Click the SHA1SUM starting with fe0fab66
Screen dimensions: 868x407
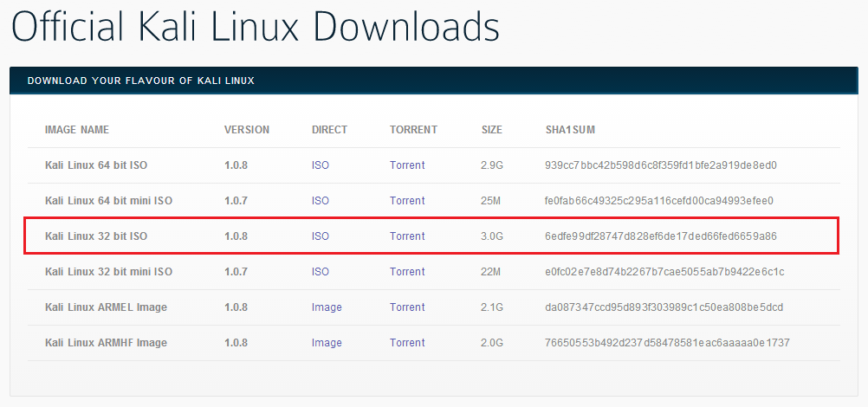658,200
